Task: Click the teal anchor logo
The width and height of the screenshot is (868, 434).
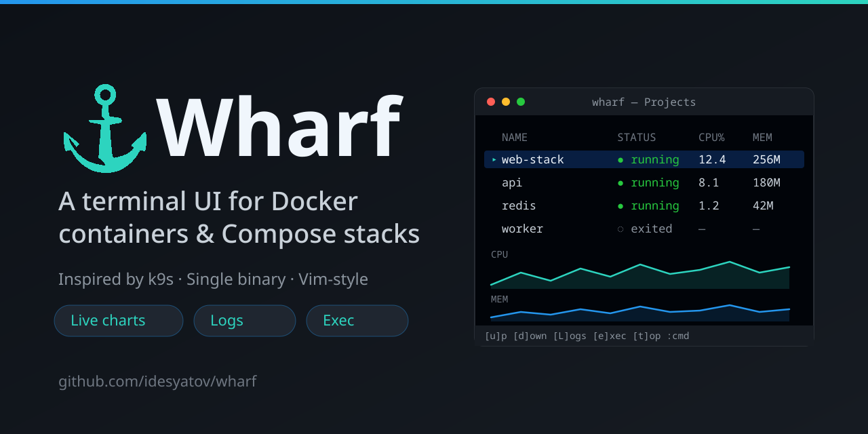Action: (x=105, y=128)
